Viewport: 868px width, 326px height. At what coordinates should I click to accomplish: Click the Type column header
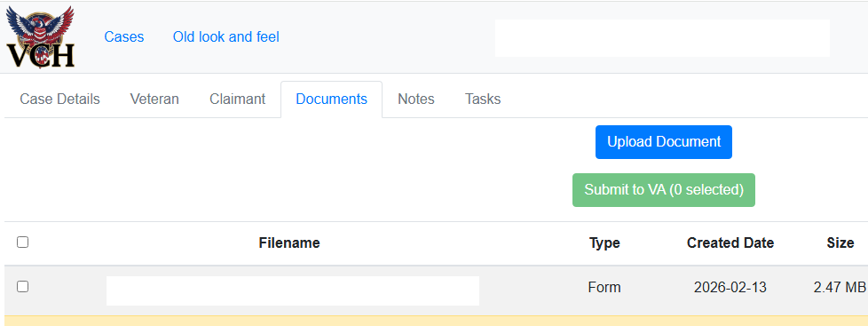tap(604, 243)
